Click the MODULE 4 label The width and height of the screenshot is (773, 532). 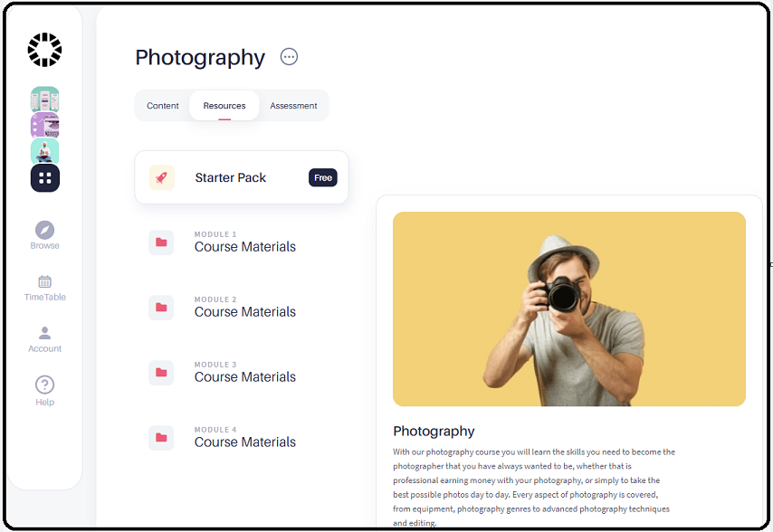pyautogui.click(x=215, y=429)
